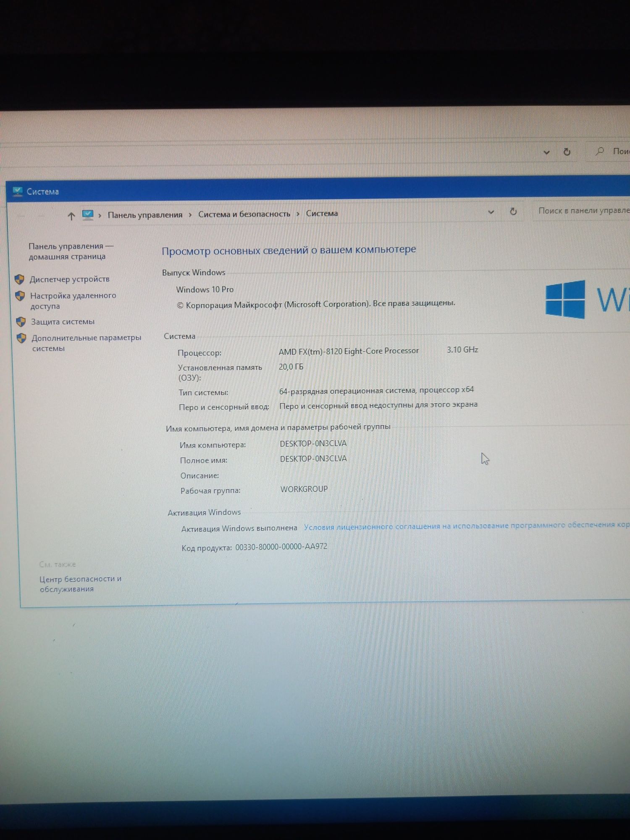Click the product code 00330-80000-00000-AA972
The height and width of the screenshot is (840, 630).
281,547
